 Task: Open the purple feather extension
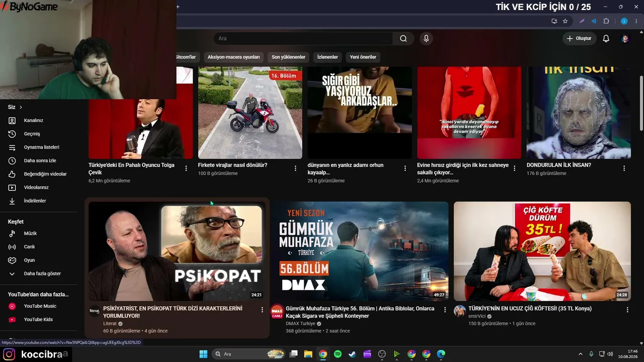pos(582,21)
